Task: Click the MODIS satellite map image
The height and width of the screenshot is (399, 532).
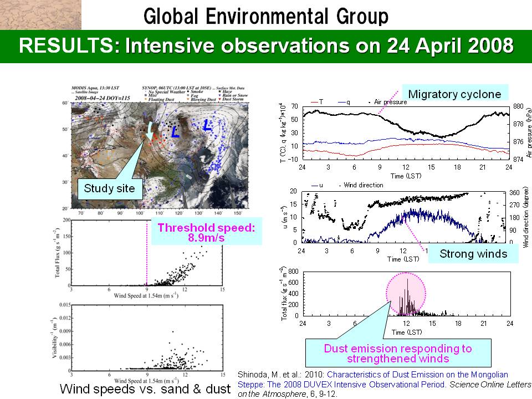Action: pos(160,155)
